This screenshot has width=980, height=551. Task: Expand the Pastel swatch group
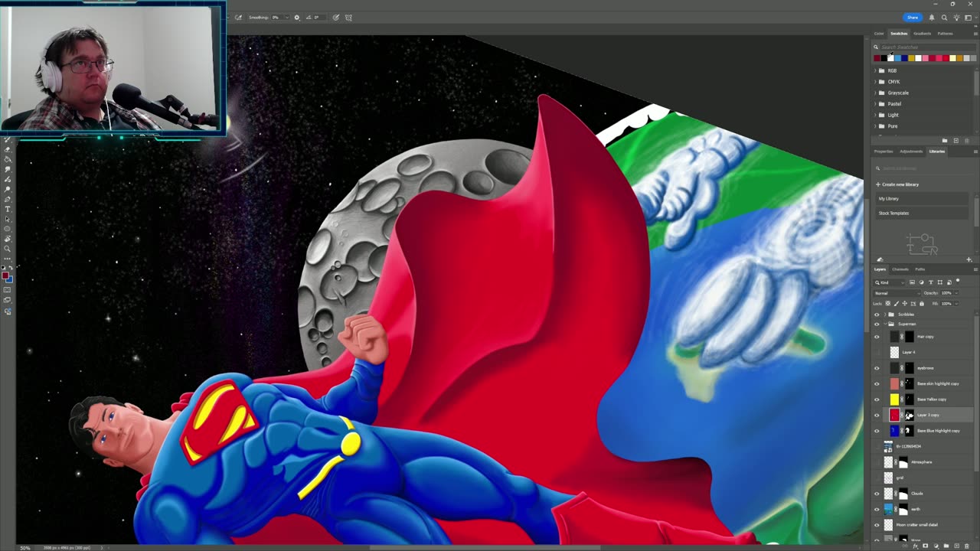click(x=876, y=104)
